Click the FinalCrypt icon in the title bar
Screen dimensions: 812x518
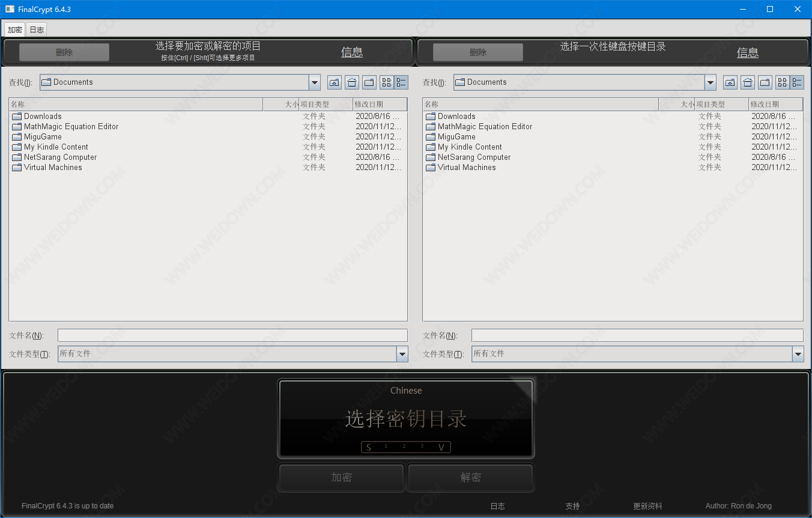tap(10, 9)
